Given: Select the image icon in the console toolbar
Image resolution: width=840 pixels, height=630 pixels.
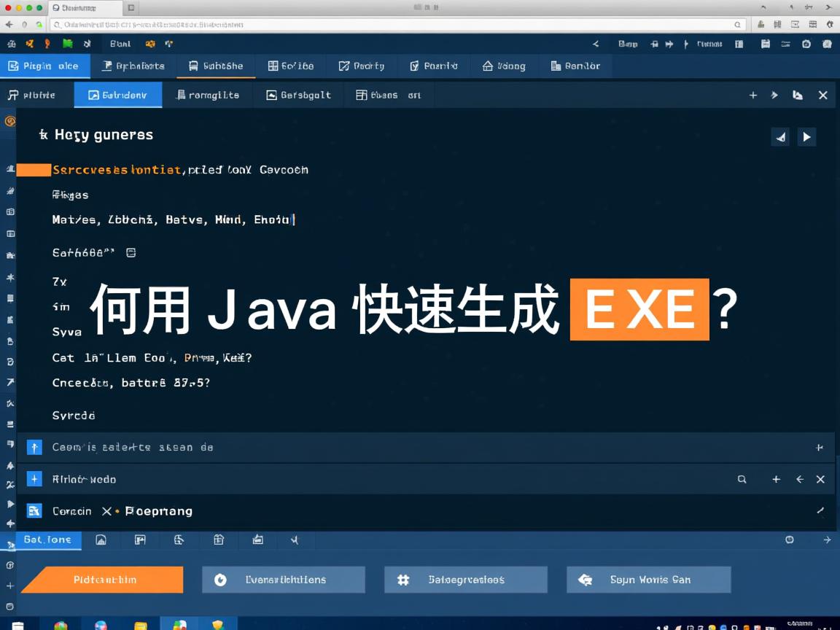Looking at the screenshot, I should tap(101, 540).
